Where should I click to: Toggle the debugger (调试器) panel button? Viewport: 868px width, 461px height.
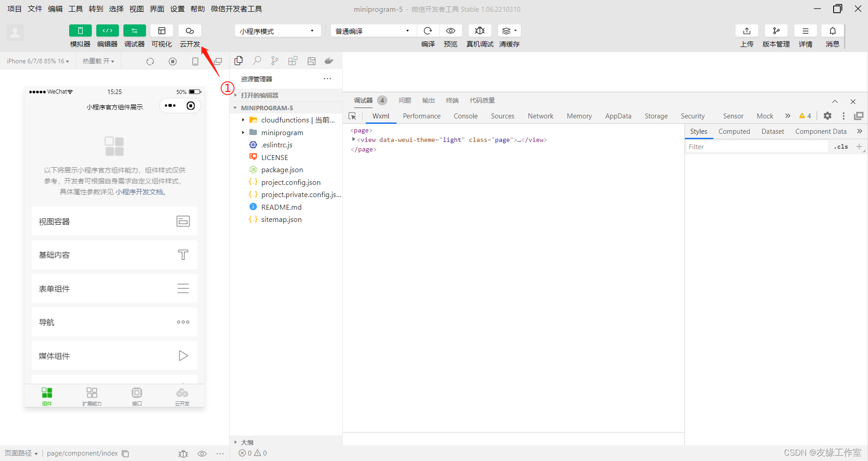[135, 31]
